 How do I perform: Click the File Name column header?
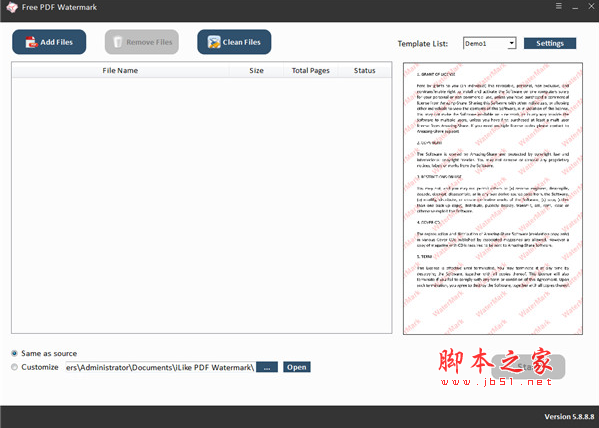(120, 70)
